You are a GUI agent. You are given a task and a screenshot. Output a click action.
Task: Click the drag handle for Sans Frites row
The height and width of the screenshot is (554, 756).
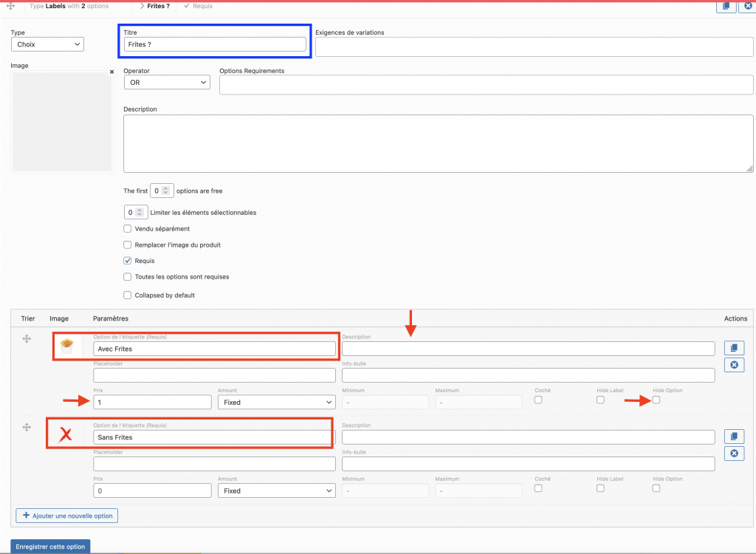(27, 427)
